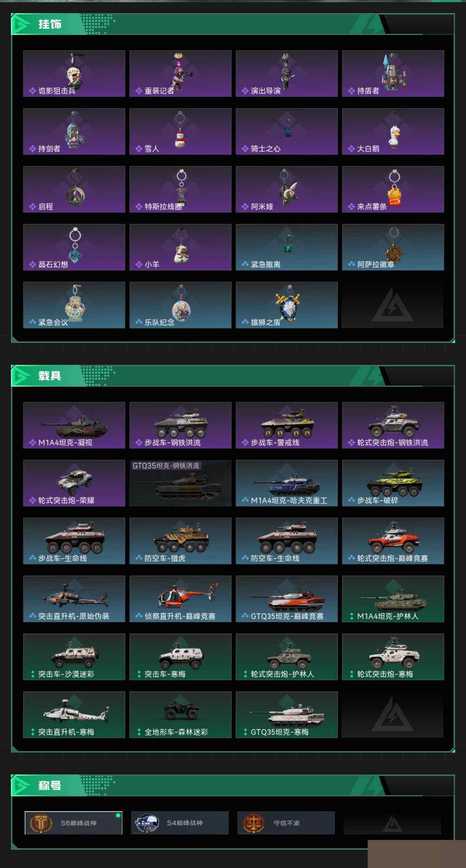
Task: Select the 阿萨拉徽章 badge charm
Action: tap(393, 247)
